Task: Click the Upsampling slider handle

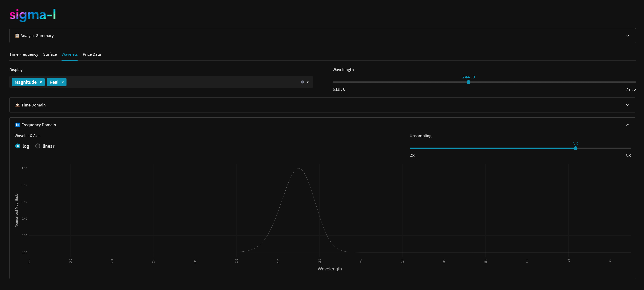Action: coord(575,148)
